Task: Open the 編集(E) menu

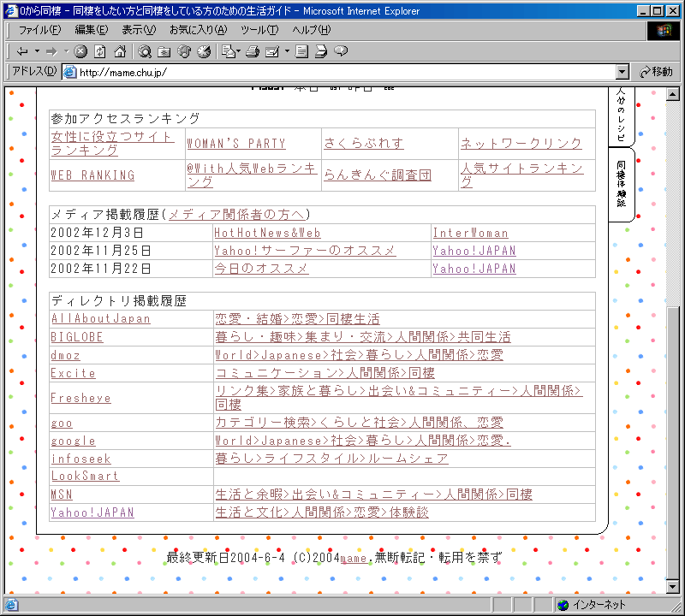Action: (x=91, y=30)
